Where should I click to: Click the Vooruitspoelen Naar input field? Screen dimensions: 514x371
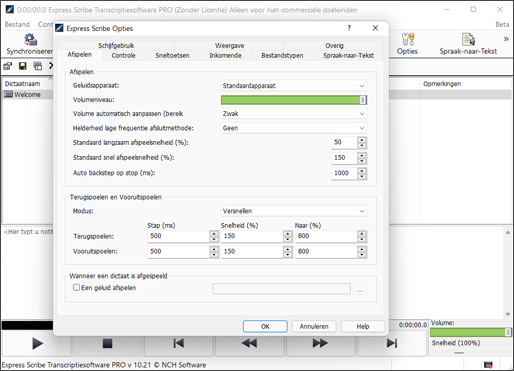(x=326, y=251)
